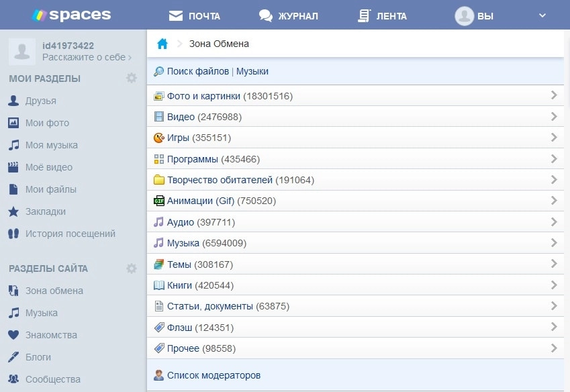
Task: Open Список модераторов link
Action: pos(213,375)
